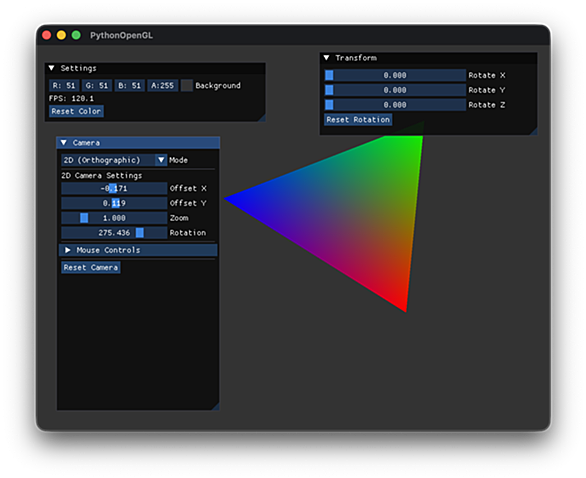The image size is (586, 478).
Task: Click the G: 51 green value field
Action: (x=97, y=86)
